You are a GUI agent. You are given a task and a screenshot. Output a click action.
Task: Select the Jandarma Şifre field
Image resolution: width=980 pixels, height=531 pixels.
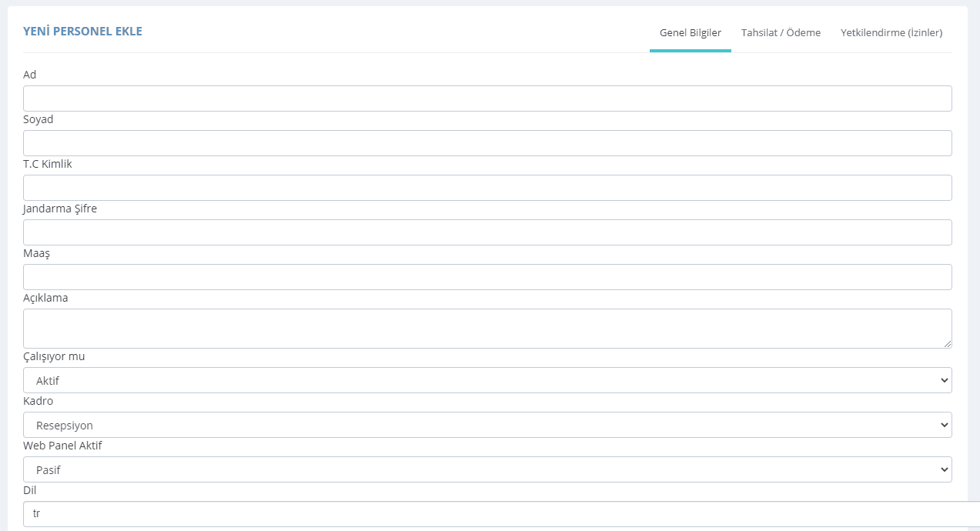click(x=487, y=232)
